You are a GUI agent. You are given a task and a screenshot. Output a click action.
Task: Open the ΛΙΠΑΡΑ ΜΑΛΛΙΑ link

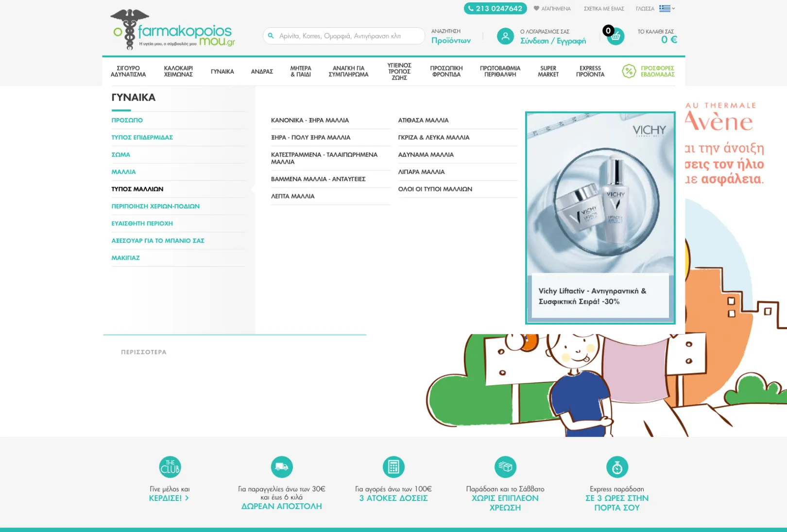(x=422, y=172)
